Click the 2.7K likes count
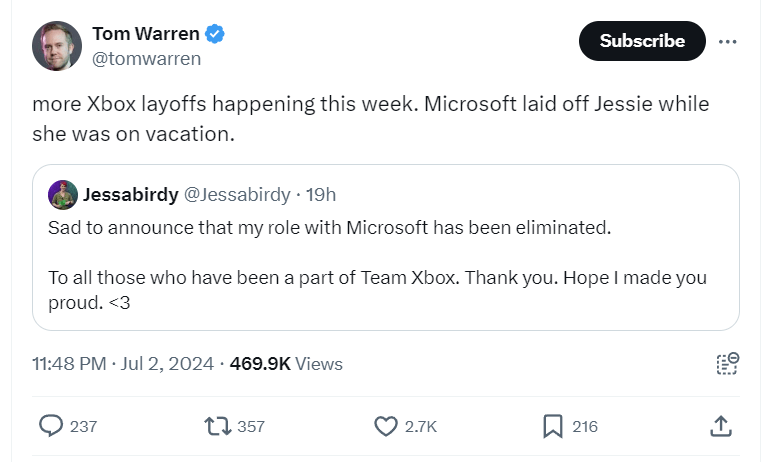 [421, 427]
